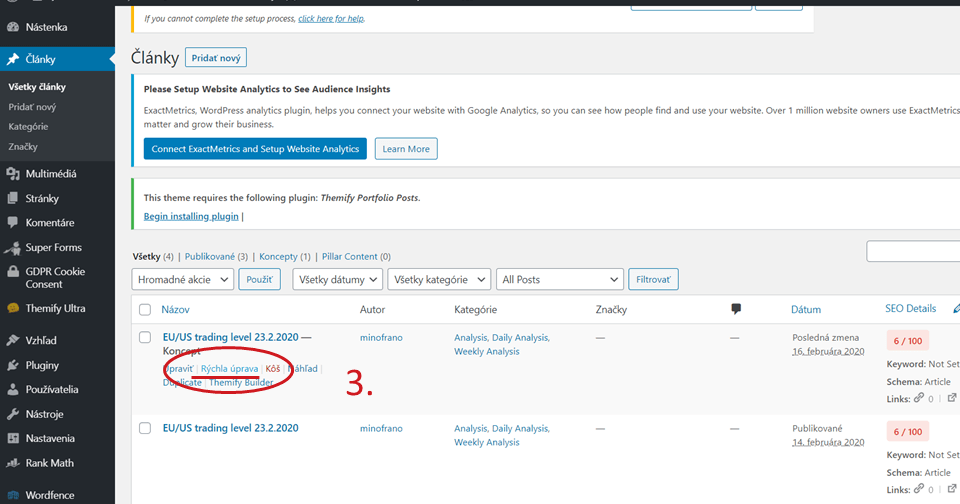Image resolution: width=960 pixels, height=504 pixels.
Task: Click Connect ExactMetrics and Setup Website Analytics
Action: tap(255, 149)
